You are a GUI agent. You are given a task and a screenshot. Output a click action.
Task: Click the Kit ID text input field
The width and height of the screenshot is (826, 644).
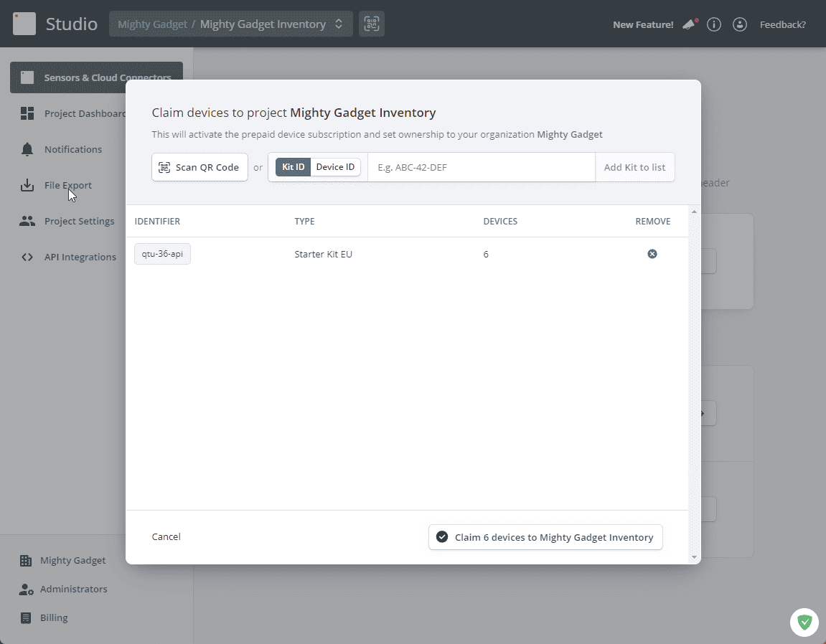[481, 167]
